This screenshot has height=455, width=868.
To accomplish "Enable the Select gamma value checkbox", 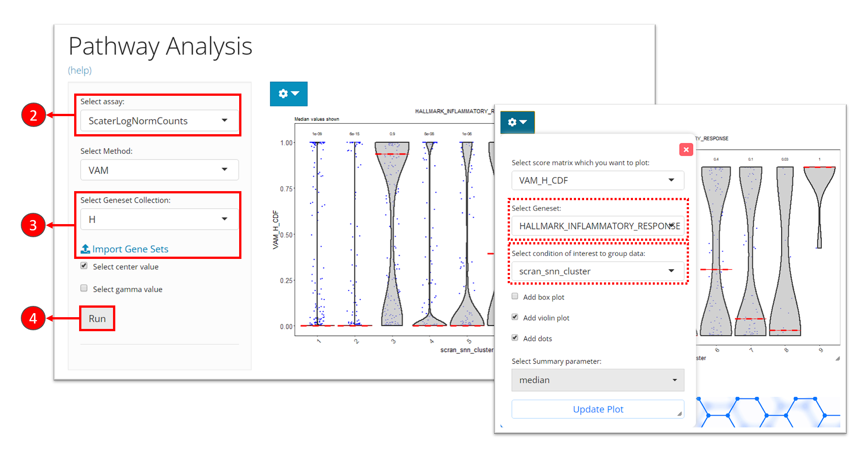I will [x=84, y=288].
